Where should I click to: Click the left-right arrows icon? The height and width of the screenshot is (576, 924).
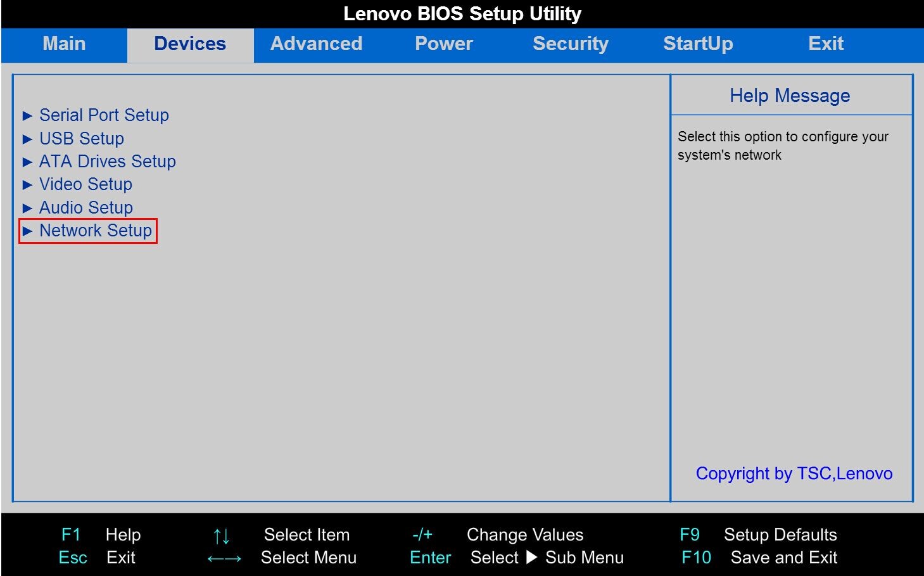(x=224, y=559)
